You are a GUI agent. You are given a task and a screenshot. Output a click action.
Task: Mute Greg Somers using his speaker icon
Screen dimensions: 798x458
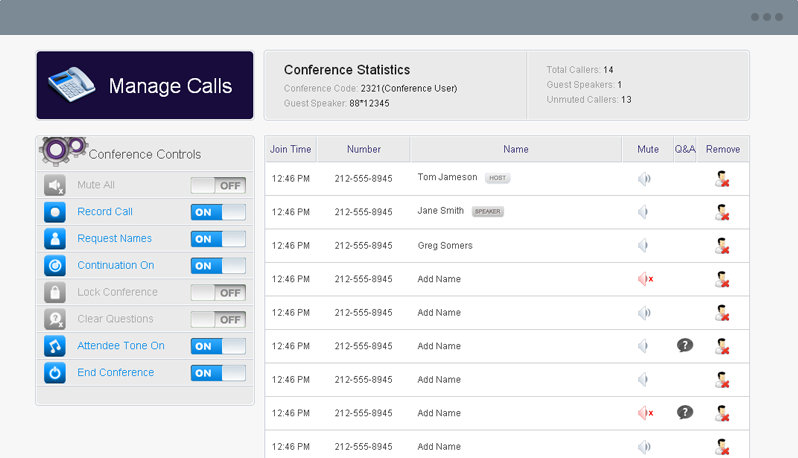(x=643, y=246)
